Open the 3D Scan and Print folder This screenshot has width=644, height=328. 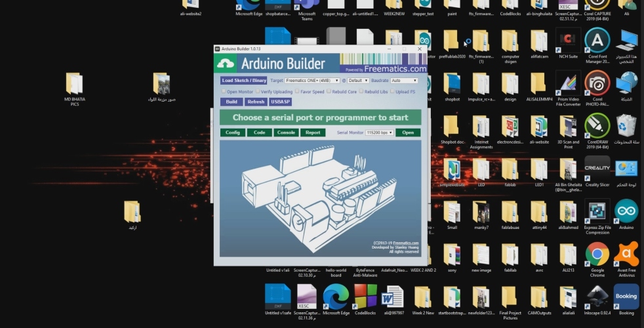(568, 126)
